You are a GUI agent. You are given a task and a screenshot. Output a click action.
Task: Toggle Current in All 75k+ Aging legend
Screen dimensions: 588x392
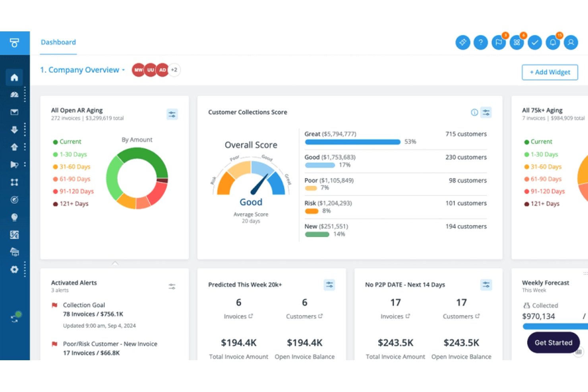click(538, 142)
